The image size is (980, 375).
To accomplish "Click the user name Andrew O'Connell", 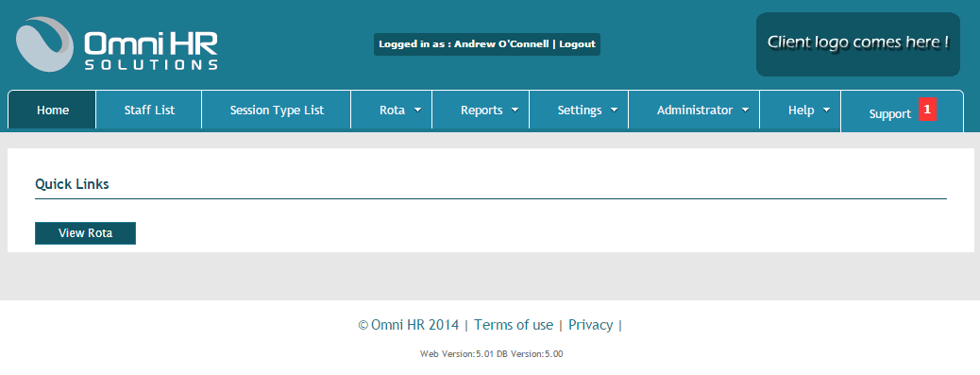I will [x=501, y=44].
